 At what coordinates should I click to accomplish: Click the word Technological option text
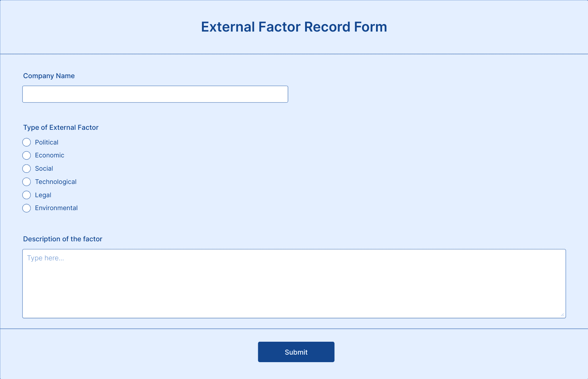click(56, 182)
